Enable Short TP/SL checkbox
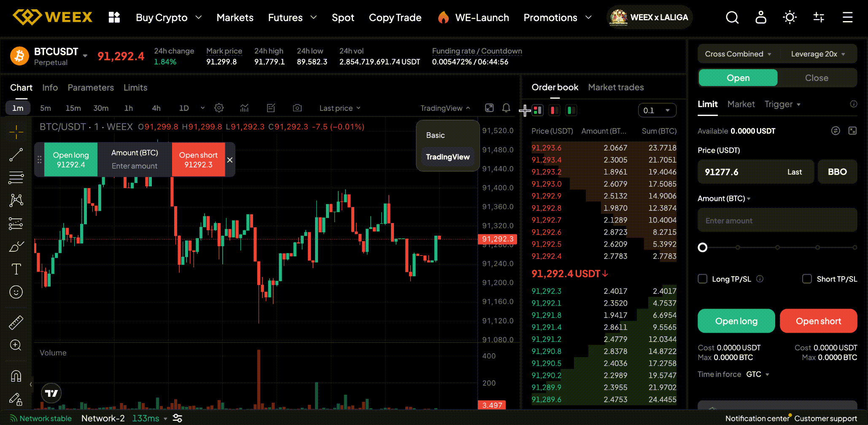The height and width of the screenshot is (425, 868). pyautogui.click(x=807, y=279)
